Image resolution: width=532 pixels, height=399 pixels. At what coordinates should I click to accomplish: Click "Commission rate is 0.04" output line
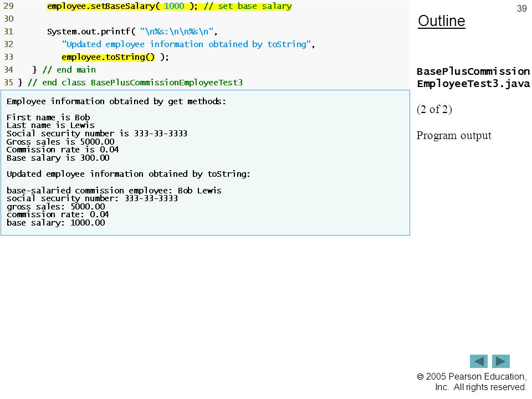(x=63, y=150)
